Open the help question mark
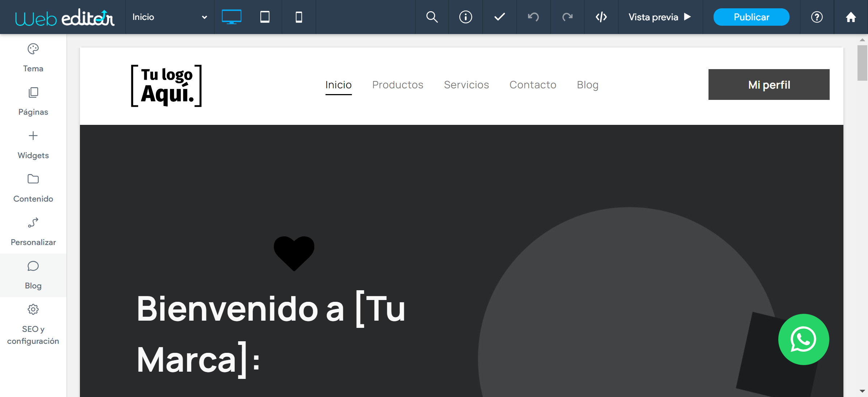 click(x=817, y=17)
